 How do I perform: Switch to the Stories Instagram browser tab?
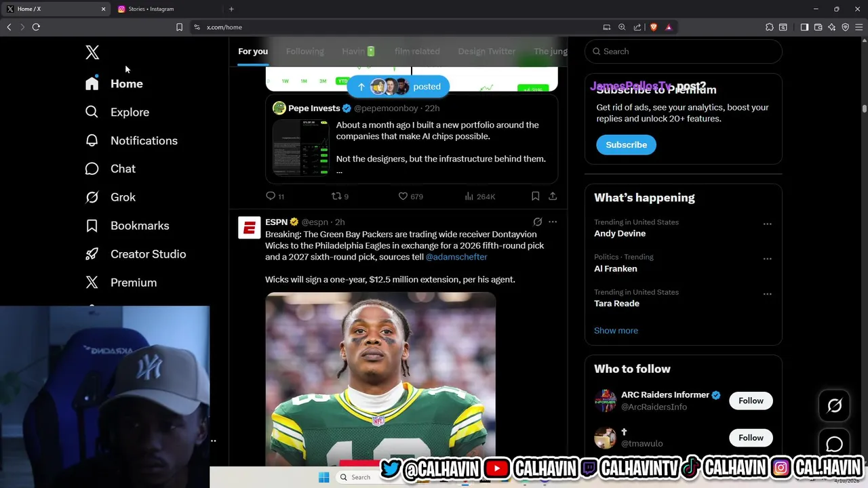(165, 9)
